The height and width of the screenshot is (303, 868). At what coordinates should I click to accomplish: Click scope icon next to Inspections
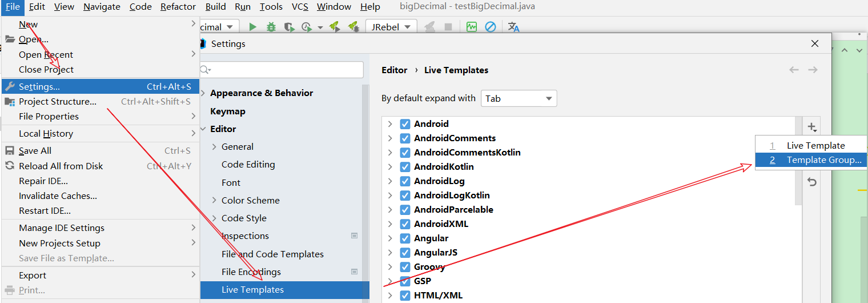pos(354,236)
